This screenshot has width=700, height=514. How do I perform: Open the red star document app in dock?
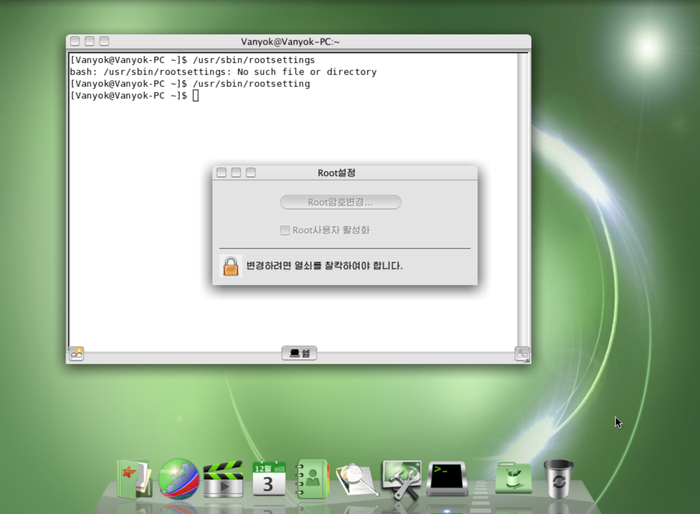click(133, 479)
